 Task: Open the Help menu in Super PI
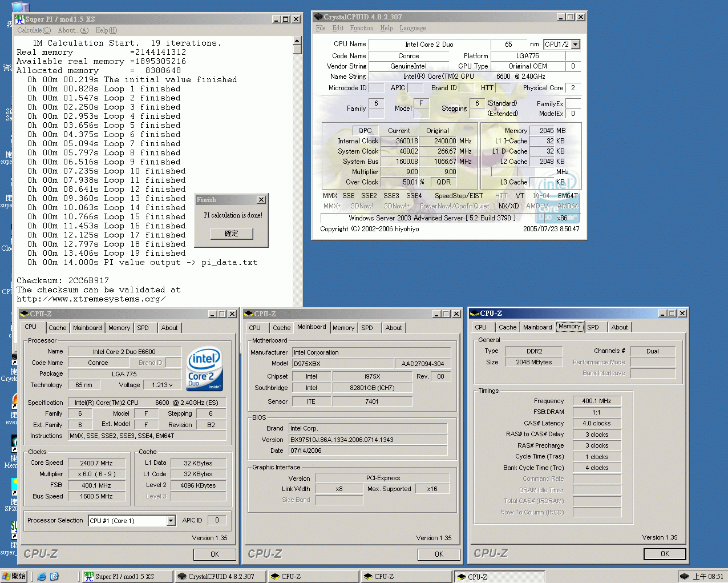pos(106,30)
